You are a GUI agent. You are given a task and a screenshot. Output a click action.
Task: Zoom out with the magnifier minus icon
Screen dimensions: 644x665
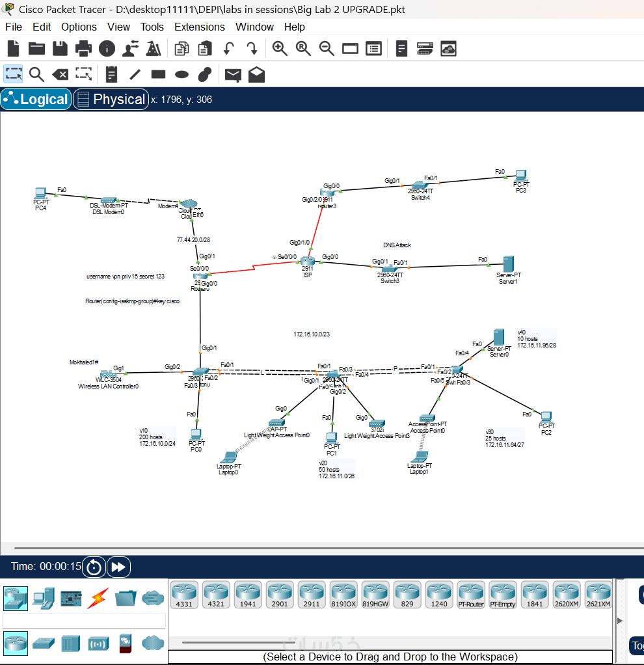click(x=327, y=48)
